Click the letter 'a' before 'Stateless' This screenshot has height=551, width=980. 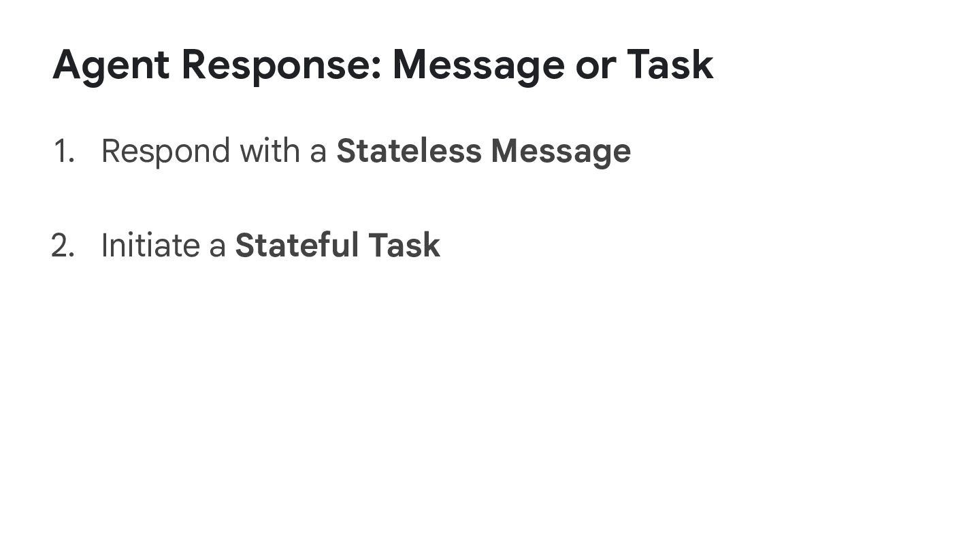coord(318,152)
